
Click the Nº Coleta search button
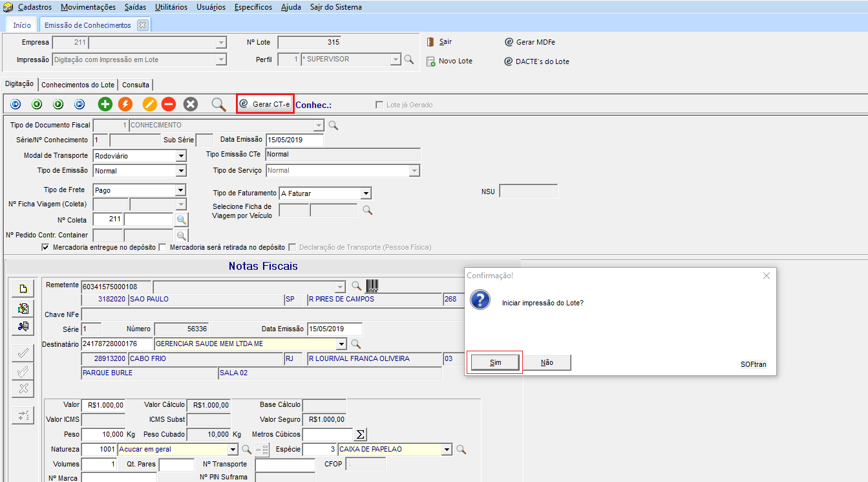[x=182, y=220]
